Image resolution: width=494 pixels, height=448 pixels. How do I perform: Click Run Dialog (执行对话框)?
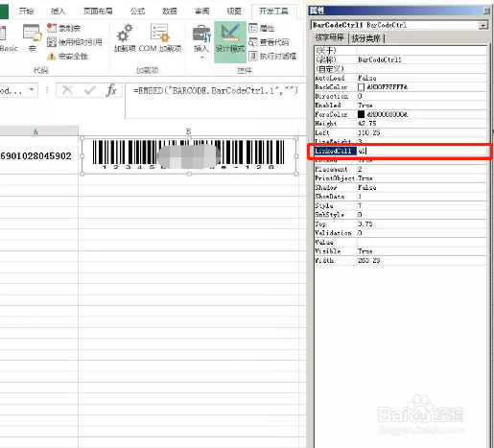pyautogui.click(x=272, y=56)
